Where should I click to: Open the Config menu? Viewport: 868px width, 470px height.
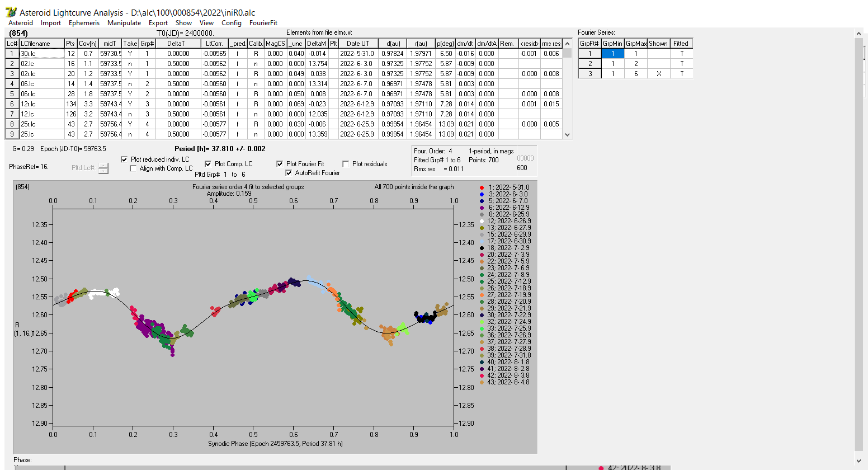(232, 23)
